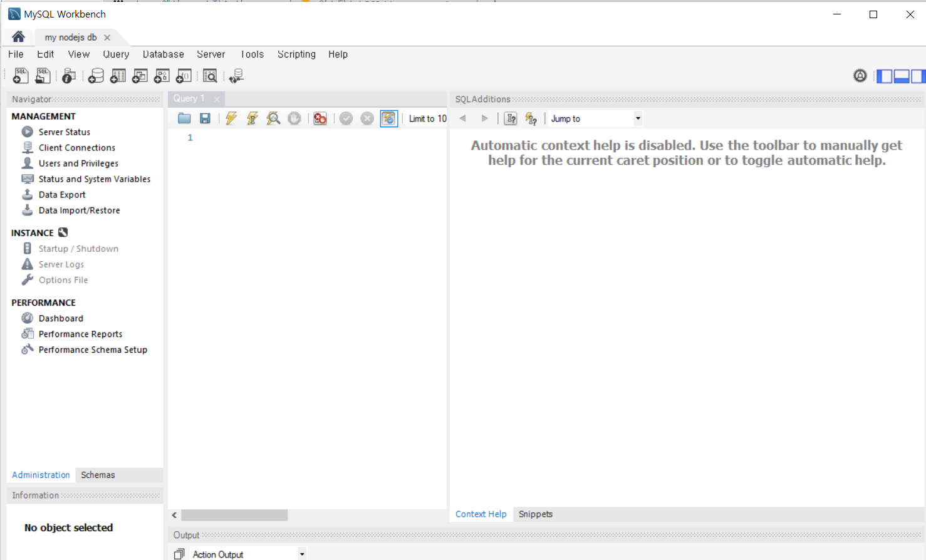Open the Action Output type dropdown

pos(248,554)
